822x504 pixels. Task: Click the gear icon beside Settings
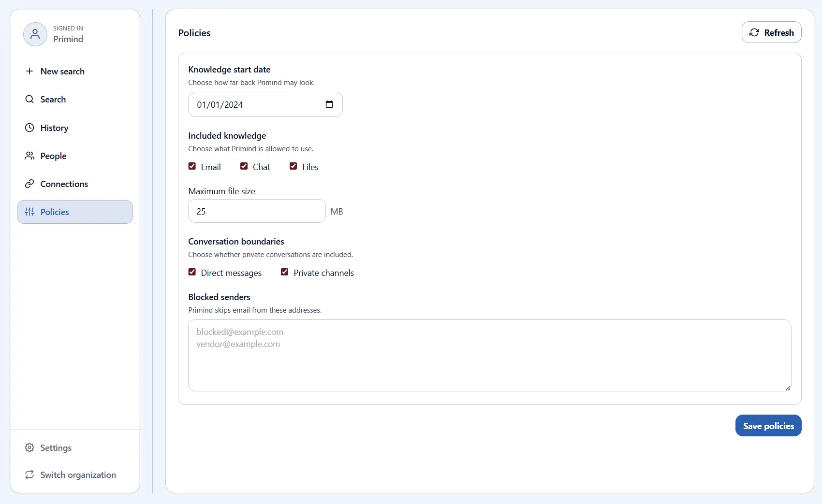coord(29,447)
